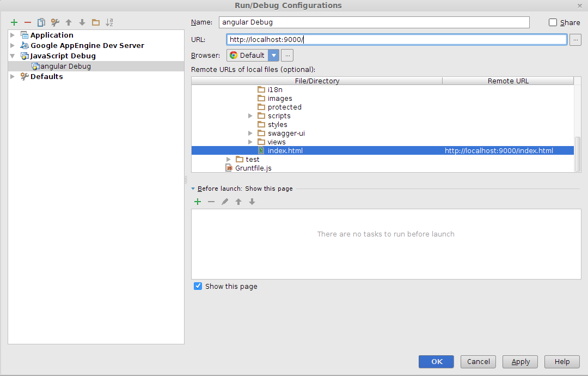Expand the Defaults node

[x=12, y=76]
